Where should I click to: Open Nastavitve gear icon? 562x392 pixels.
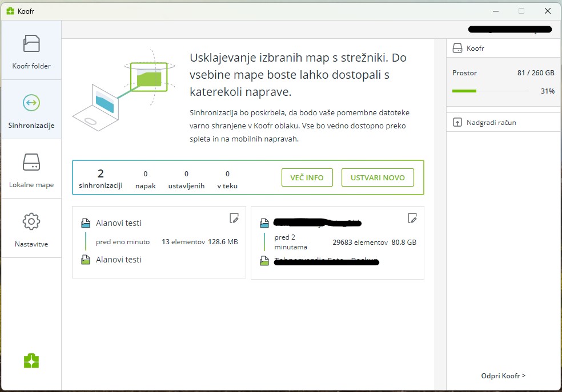31,221
